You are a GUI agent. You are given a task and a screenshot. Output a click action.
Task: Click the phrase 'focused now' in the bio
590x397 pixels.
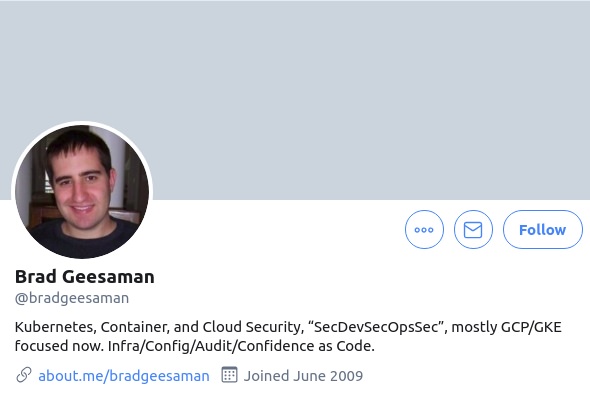(59, 346)
